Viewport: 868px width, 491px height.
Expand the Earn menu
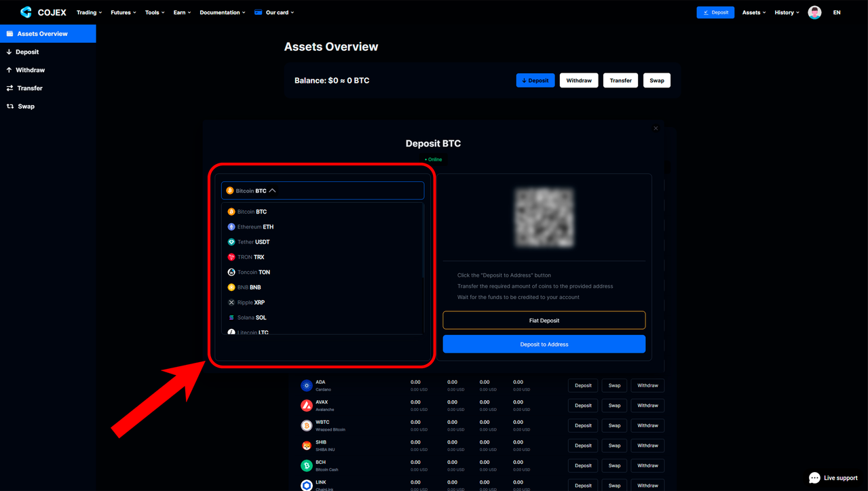[182, 12]
